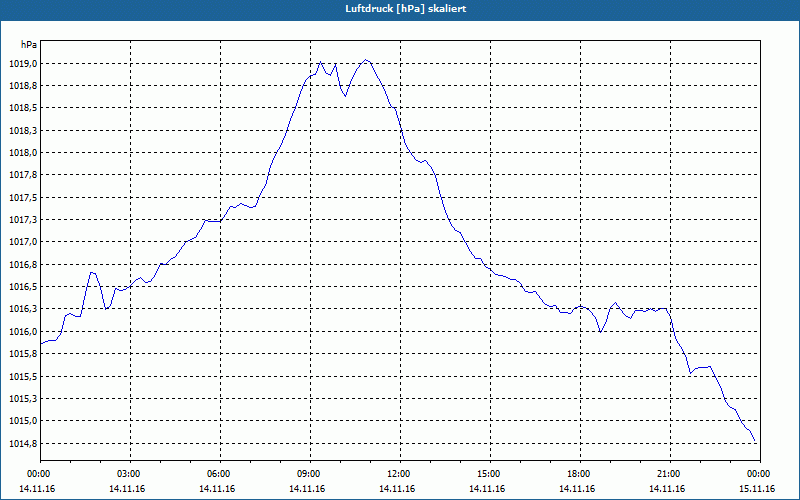Image resolution: width=800 pixels, height=500 pixels.
Task: Select the 1016,8 y-axis label
Action: pos(23,265)
